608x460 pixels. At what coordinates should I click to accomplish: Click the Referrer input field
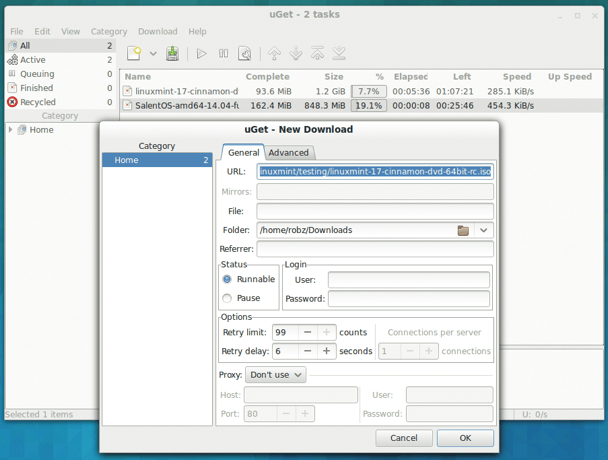point(374,249)
